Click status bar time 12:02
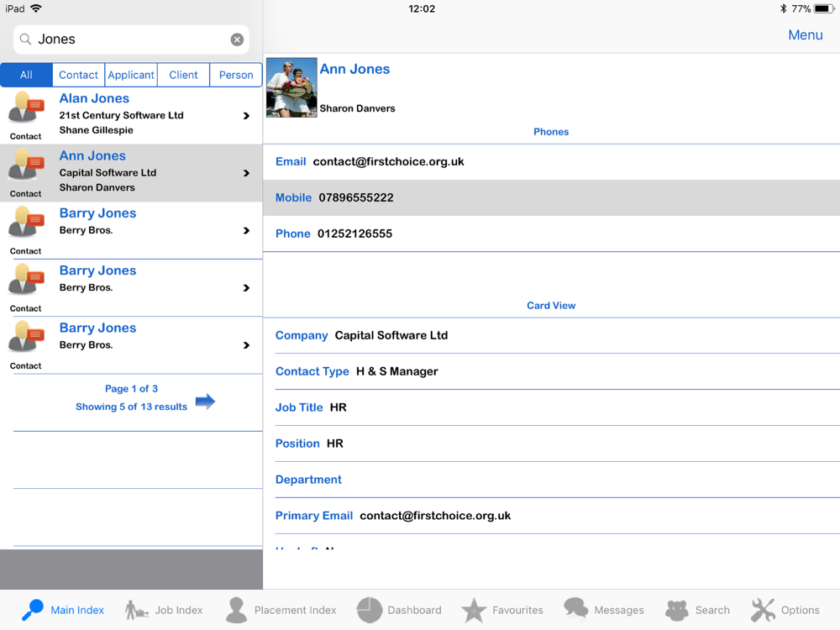This screenshot has width=840, height=630. [x=422, y=8]
